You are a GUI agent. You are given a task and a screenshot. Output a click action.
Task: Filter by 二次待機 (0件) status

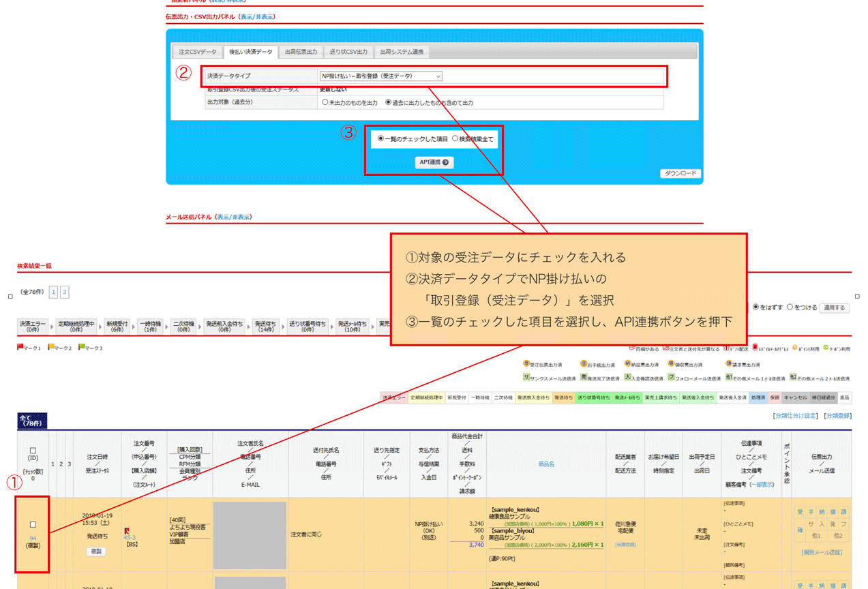(182, 327)
